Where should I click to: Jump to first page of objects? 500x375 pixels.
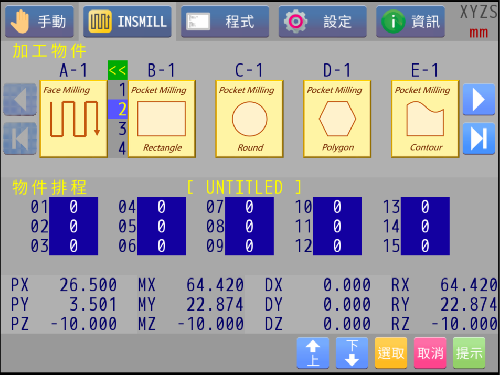(x=20, y=138)
